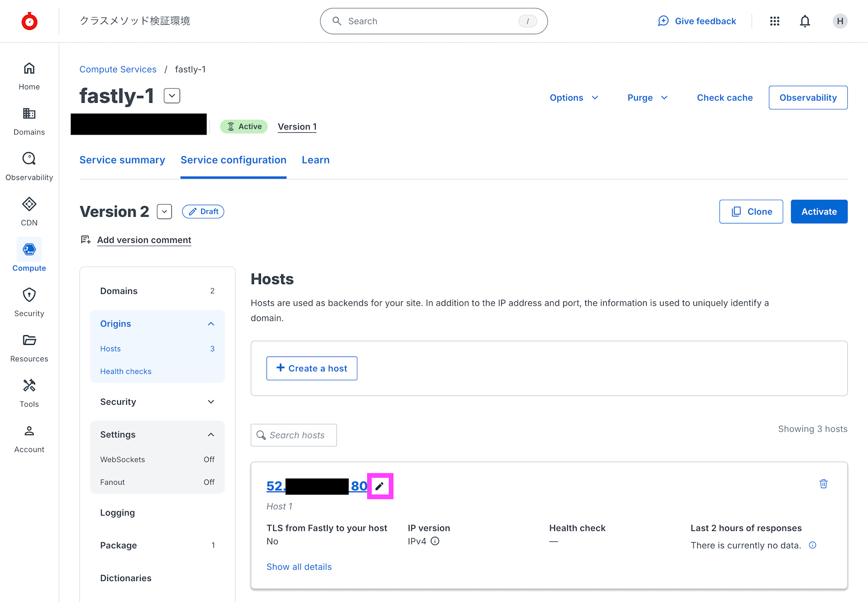This screenshot has width=868, height=602.
Task: Open Security shield in left sidebar
Action: [29, 302]
